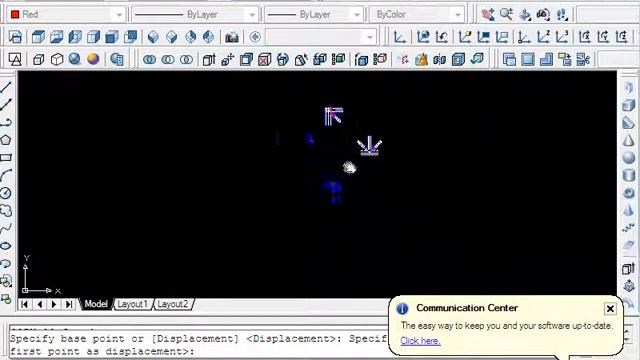Apply Realistic visual style
The image size is (640, 360).
tap(75, 60)
